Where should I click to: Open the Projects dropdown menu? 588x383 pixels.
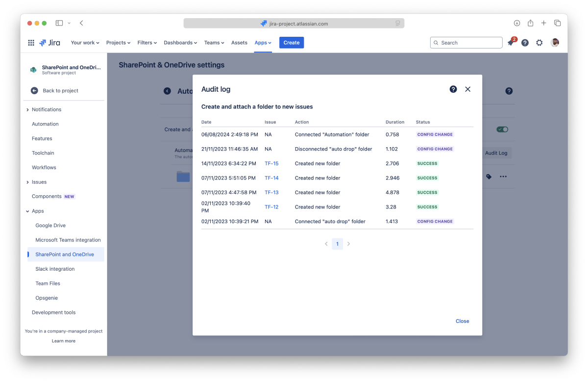tap(118, 43)
